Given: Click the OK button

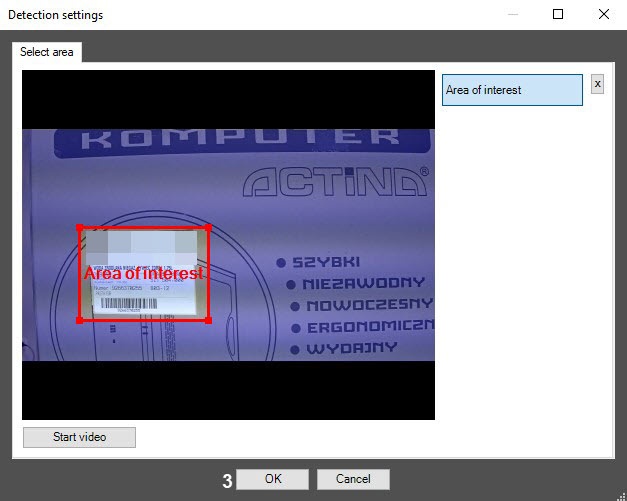Looking at the screenshot, I should tap(272, 479).
